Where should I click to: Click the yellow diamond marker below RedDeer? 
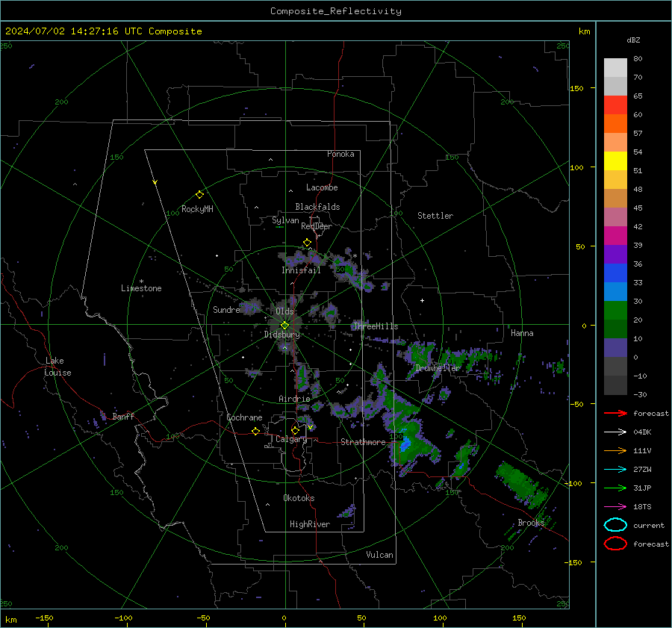307,243
